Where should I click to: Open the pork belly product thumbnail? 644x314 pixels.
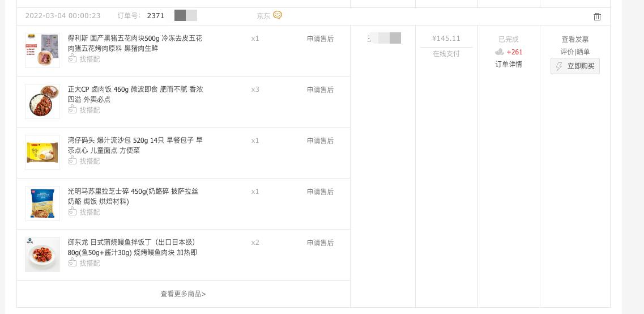click(42, 50)
